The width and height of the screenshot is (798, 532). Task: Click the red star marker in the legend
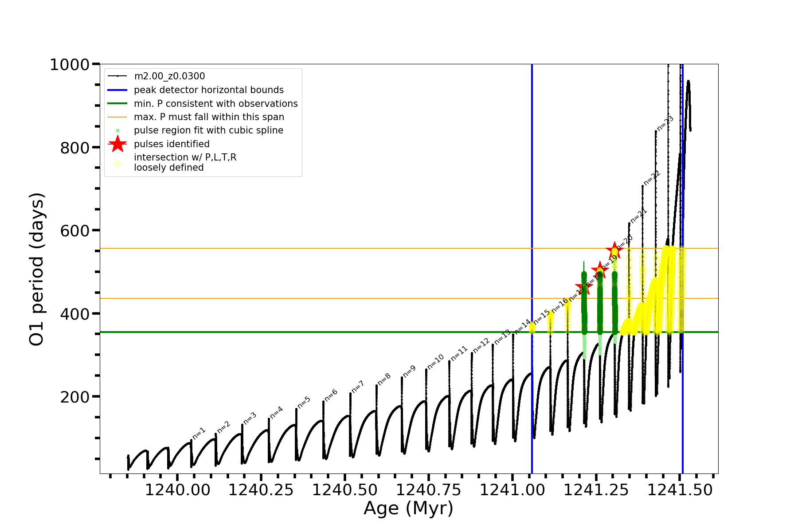pyautogui.click(x=117, y=144)
